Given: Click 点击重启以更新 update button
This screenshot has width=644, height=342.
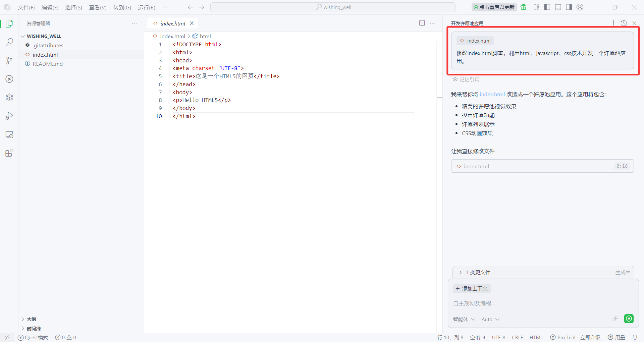Looking at the screenshot, I should 494,7.
